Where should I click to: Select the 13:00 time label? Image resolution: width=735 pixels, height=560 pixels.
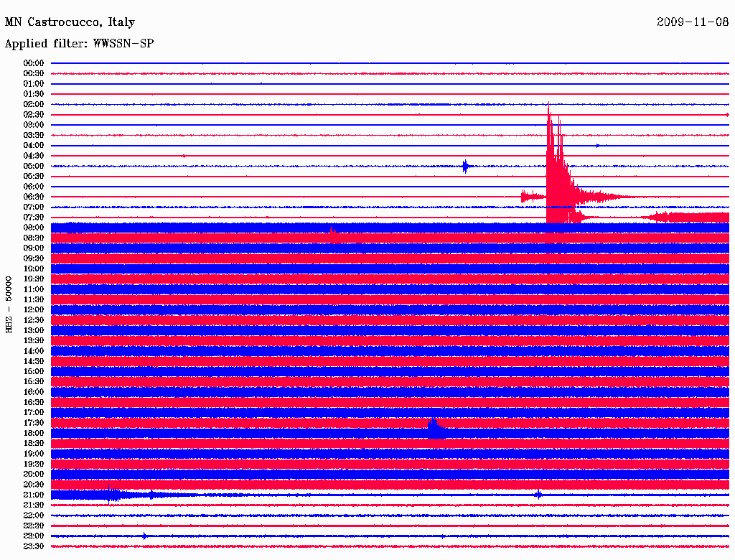click(34, 330)
